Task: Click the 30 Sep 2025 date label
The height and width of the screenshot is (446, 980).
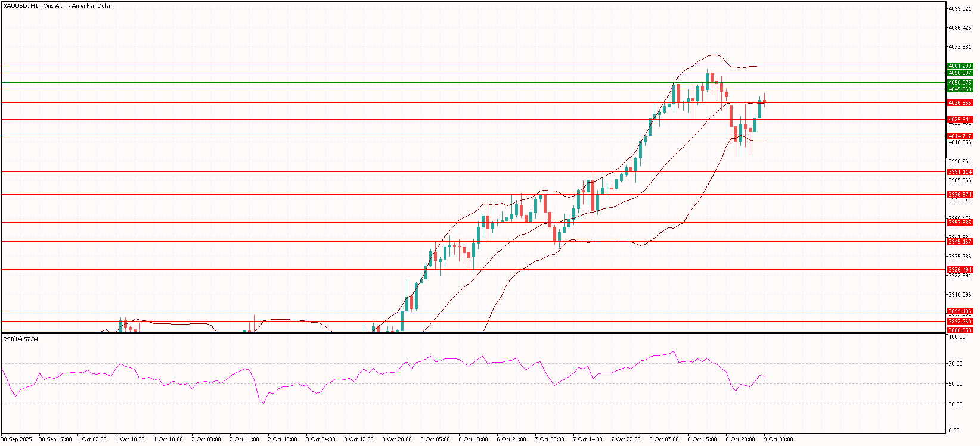Action: tap(16, 439)
